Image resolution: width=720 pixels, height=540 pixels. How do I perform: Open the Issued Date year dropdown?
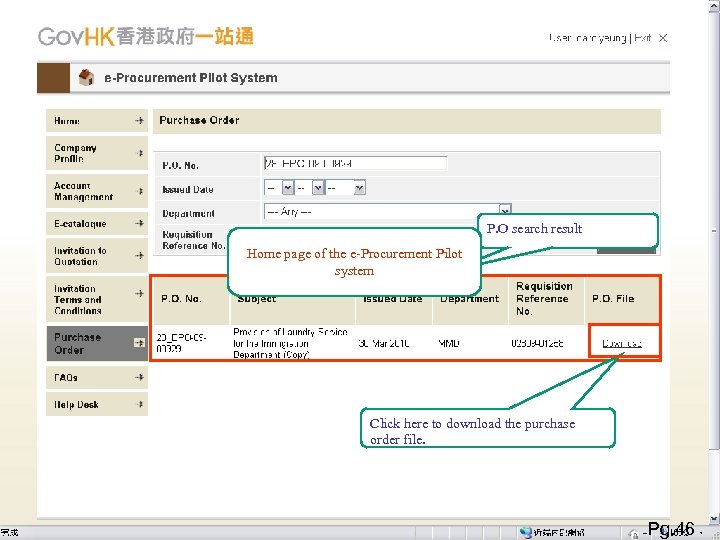[x=346, y=187]
